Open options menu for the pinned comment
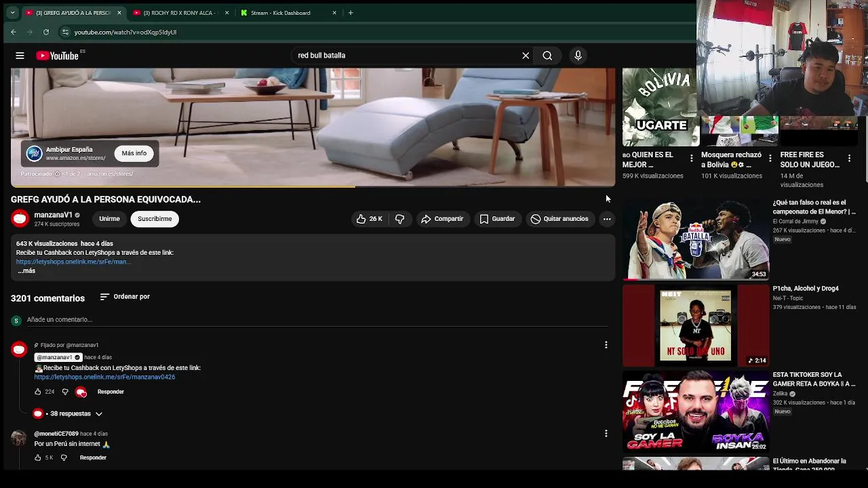The width and height of the screenshot is (868, 488). [606, 345]
